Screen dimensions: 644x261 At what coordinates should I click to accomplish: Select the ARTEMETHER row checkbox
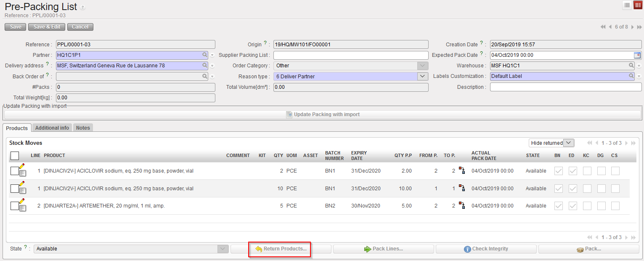(14, 206)
